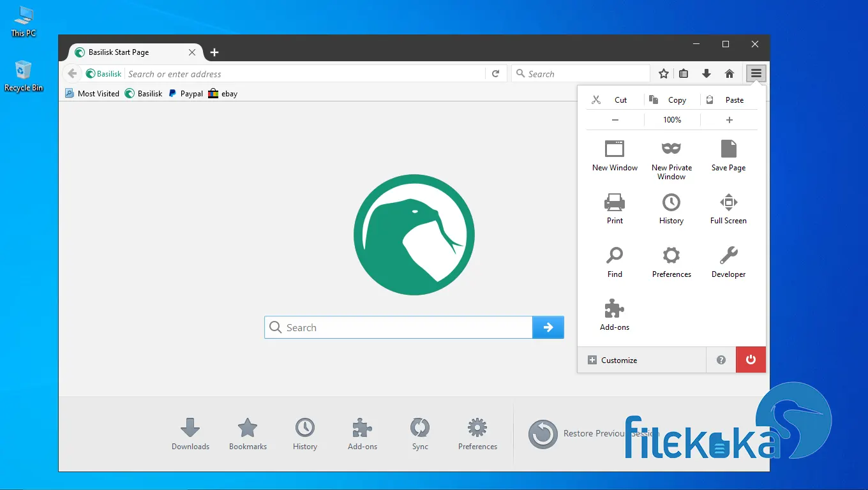The image size is (868, 490).
Task: Reset zoom at 100% label
Action: click(x=672, y=120)
